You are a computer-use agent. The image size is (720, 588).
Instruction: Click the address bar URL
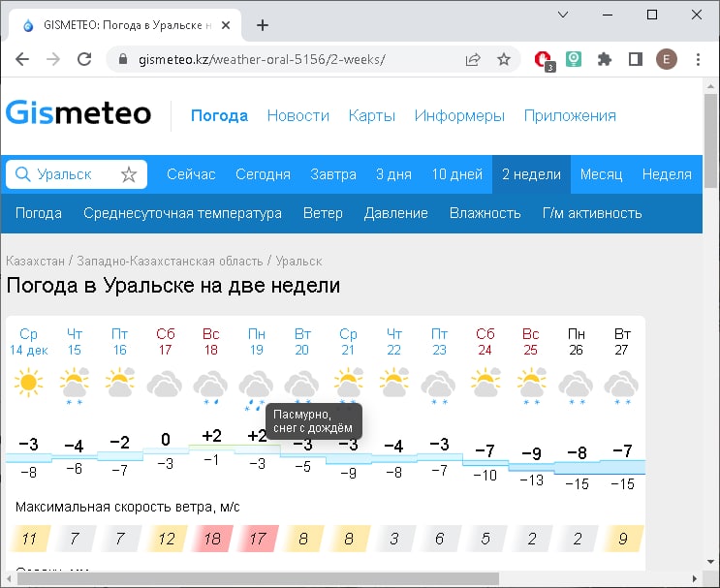(x=262, y=59)
